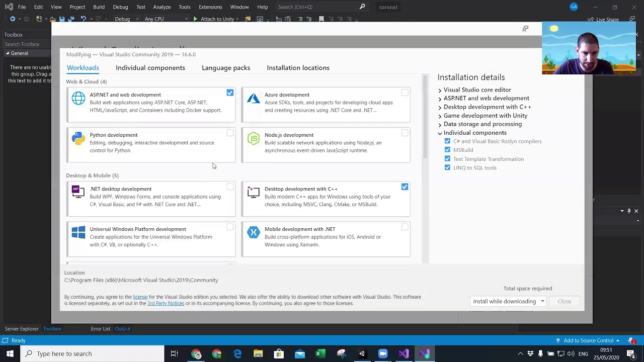Open the Output tab at bottom
Image resolution: width=644 pixels, height=362 pixels.
coord(122,329)
